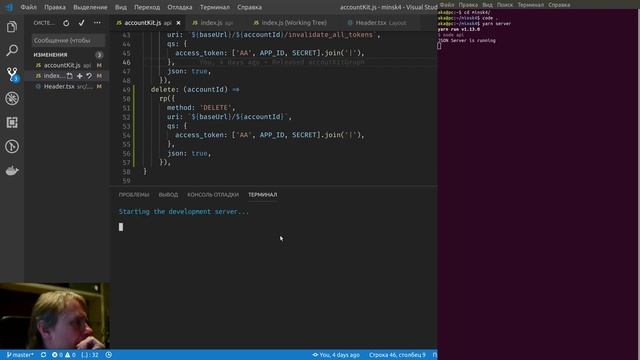Click the clock icon in status bar
The image size is (640, 360).
[x=109, y=355]
